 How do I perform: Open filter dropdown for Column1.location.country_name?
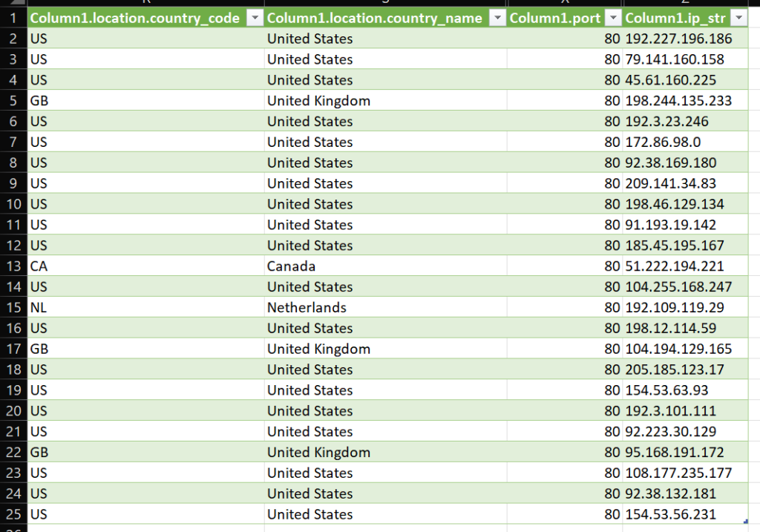(x=497, y=19)
